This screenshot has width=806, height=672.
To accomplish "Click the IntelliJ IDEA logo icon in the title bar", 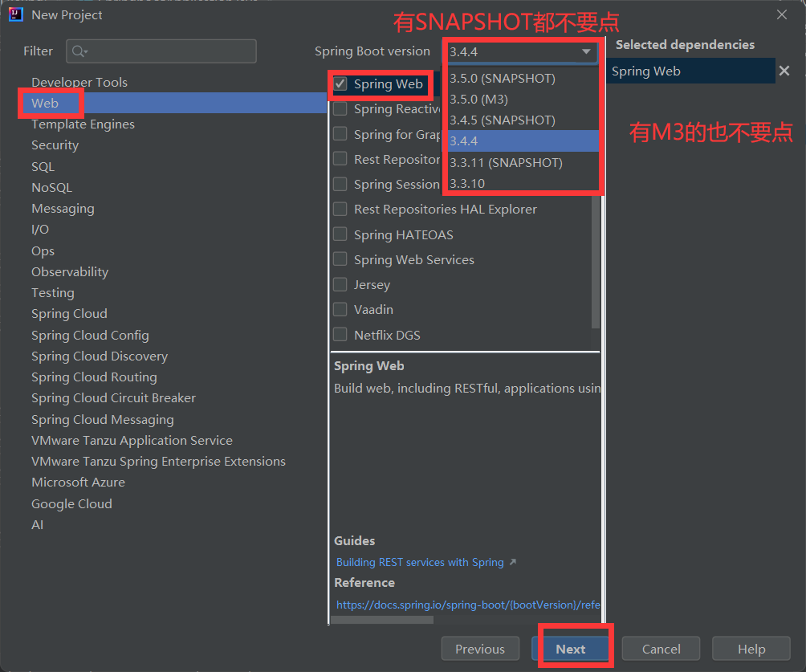I will (16, 14).
